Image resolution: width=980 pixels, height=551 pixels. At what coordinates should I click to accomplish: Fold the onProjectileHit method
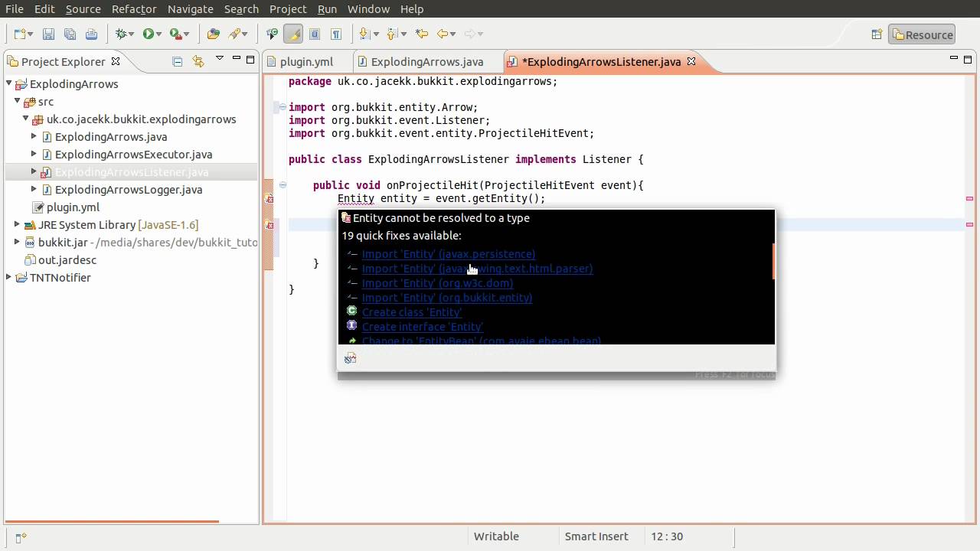pyautogui.click(x=283, y=185)
